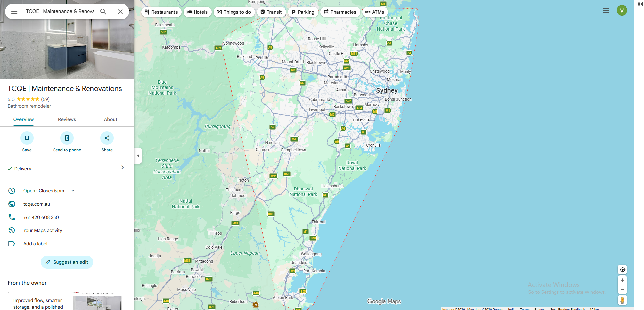The image size is (644, 310).
Task: Click the Street View pegman icon
Action: tap(622, 300)
